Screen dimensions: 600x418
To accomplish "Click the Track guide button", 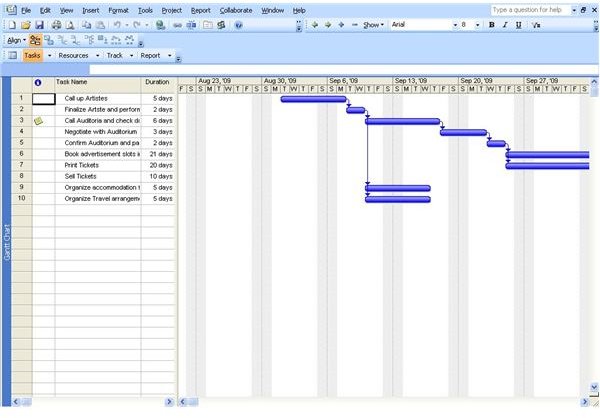I will (x=115, y=56).
